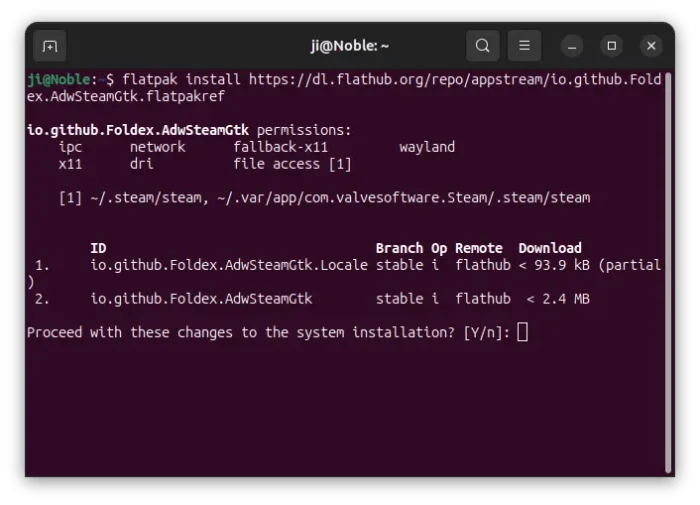The height and width of the screenshot is (505, 700).
Task: Click the 'ID' column header
Action: point(98,248)
